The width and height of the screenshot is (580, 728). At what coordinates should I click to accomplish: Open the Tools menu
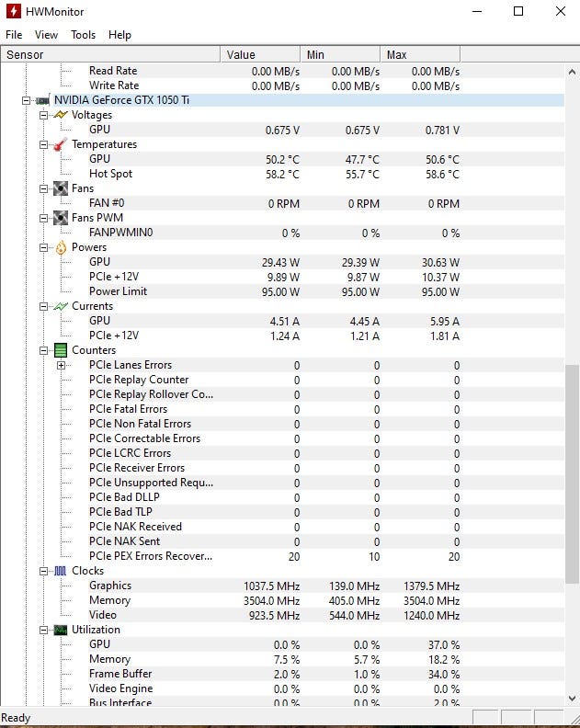pos(83,35)
